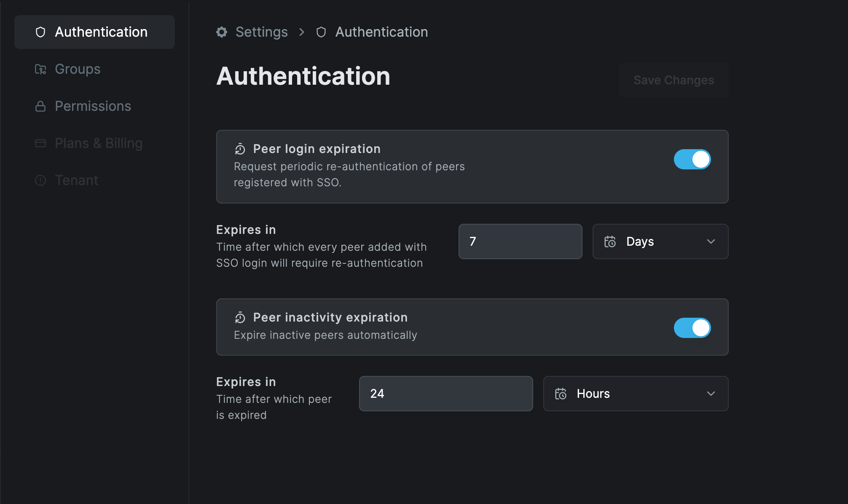The height and width of the screenshot is (504, 848).
Task: Focus the inactivity expiration field showing 24
Action: tap(445, 394)
